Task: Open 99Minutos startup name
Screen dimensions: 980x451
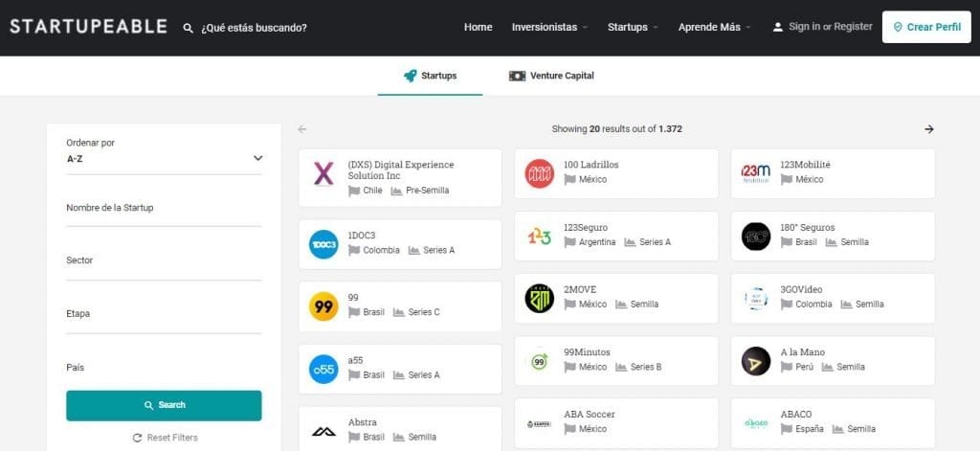Action: pos(587,351)
